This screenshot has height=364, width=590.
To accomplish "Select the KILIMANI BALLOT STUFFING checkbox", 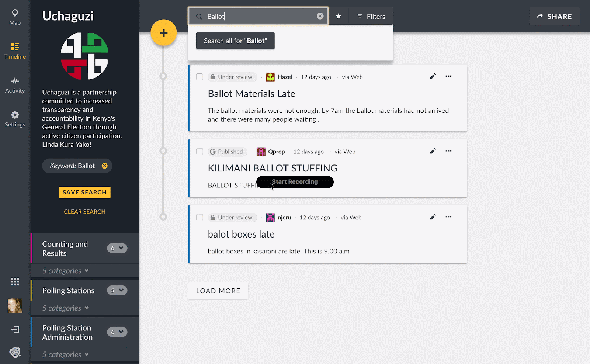I will pos(199,152).
